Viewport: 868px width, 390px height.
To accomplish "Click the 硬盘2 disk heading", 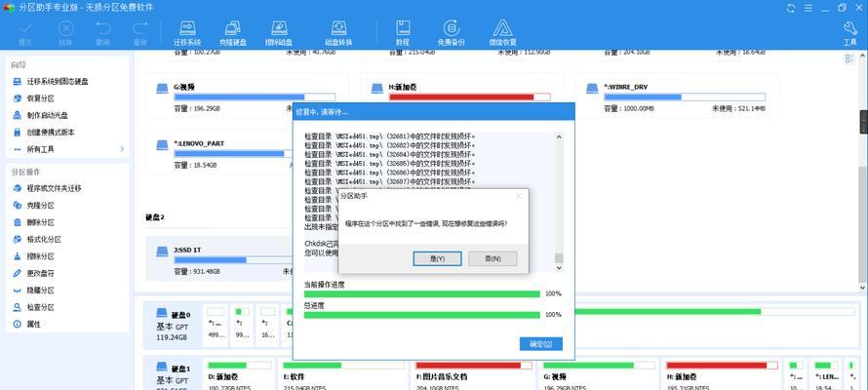I will 155,217.
